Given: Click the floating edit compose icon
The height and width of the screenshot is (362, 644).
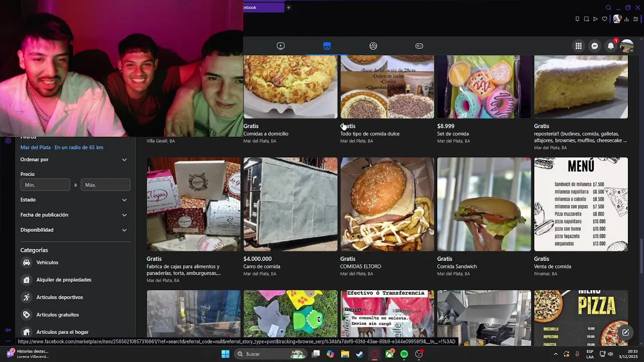Looking at the screenshot, I should pos(625,332).
